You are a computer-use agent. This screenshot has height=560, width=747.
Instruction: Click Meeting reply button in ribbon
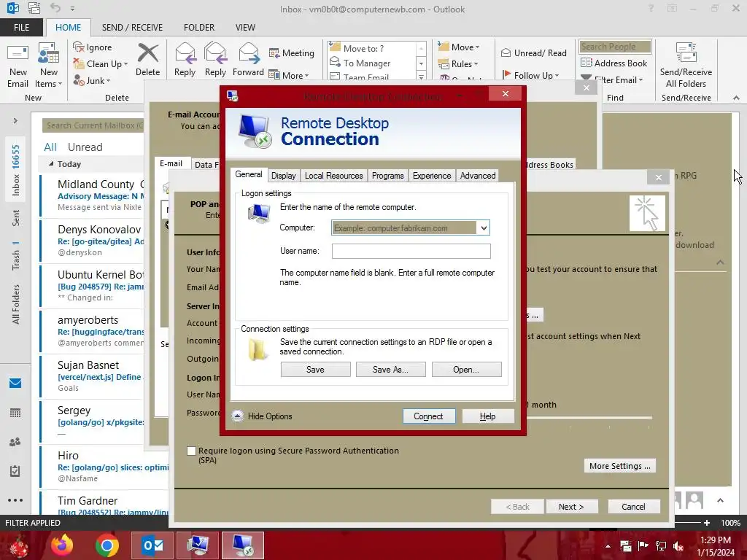(x=292, y=52)
